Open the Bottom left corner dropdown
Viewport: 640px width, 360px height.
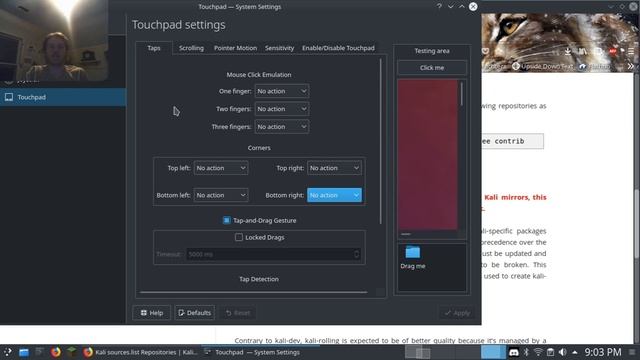(221, 195)
